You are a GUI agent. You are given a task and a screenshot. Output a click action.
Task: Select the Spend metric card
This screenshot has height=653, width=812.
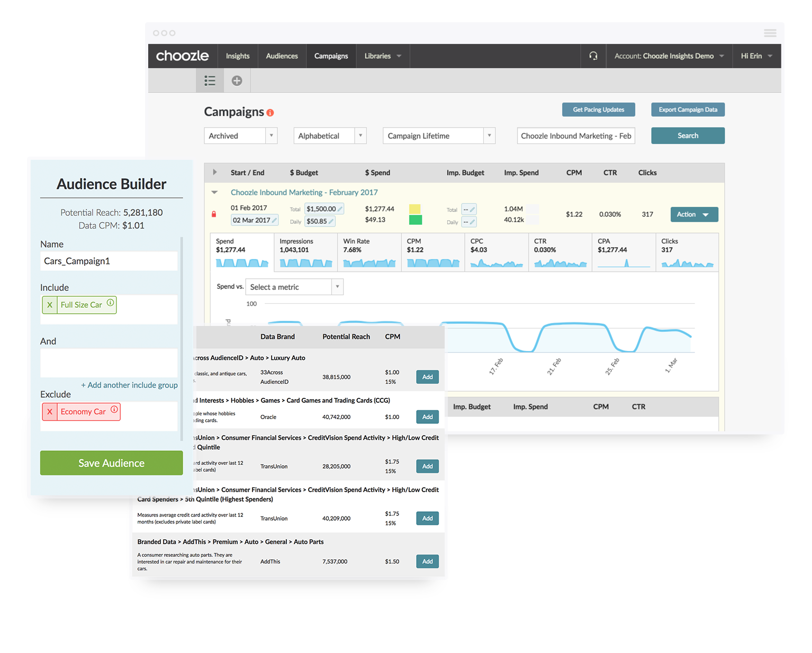point(242,252)
